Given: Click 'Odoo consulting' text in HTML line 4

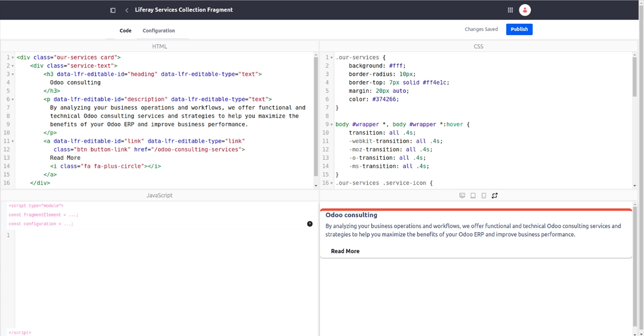Looking at the screenshot, I should coord(76,83).
